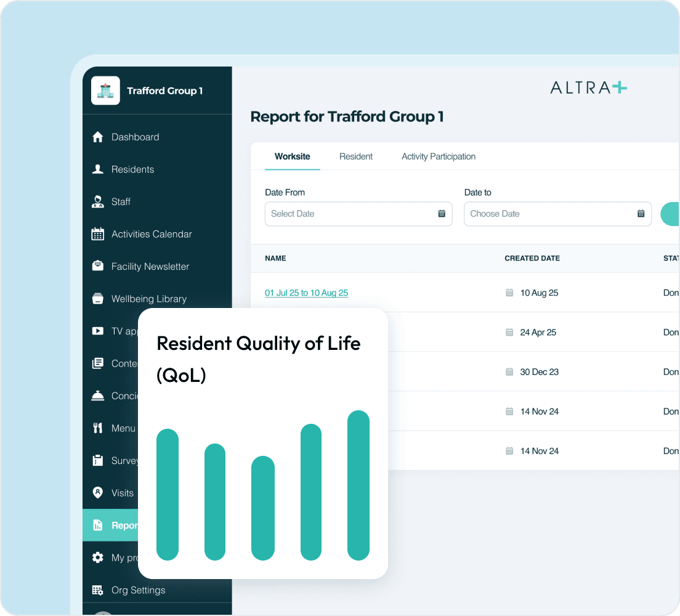Switch to the Resident tab
Screen dimensions: 680x616
(356, 156)
